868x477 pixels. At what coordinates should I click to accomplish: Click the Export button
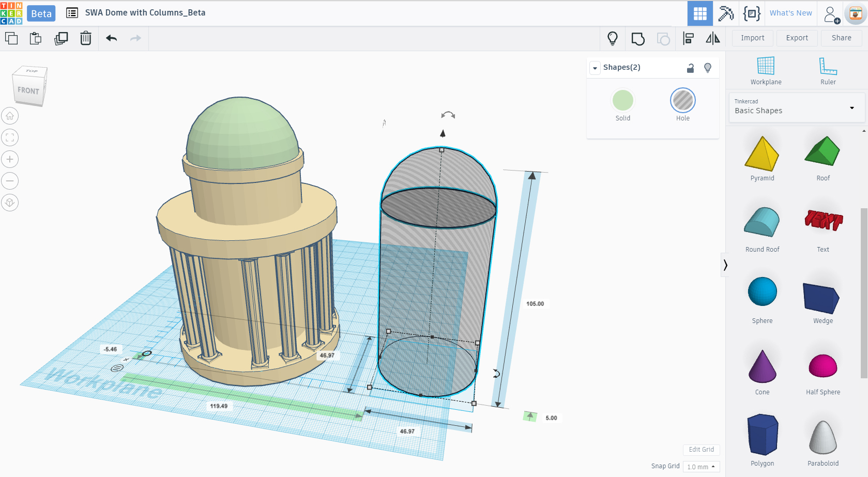[x=797, y=38]
